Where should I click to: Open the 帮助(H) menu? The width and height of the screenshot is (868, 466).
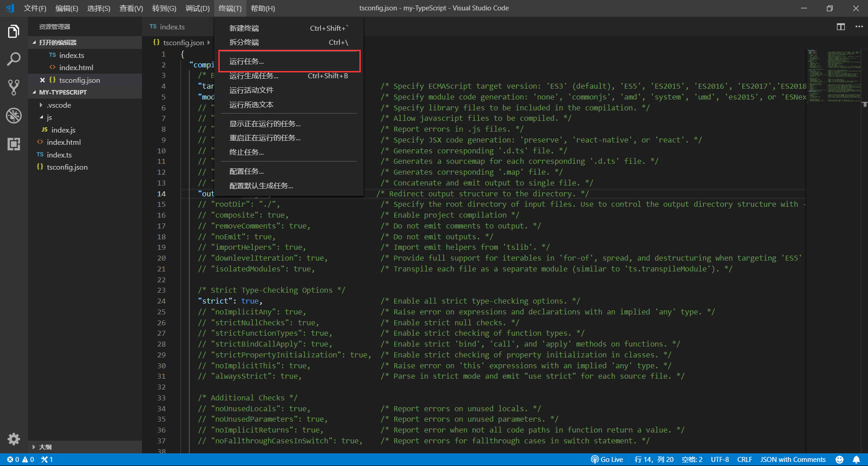coord(263,8)
